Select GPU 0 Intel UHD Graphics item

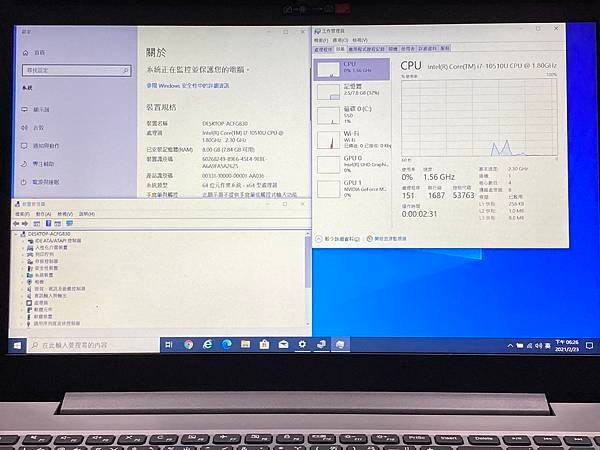[352, 164]
